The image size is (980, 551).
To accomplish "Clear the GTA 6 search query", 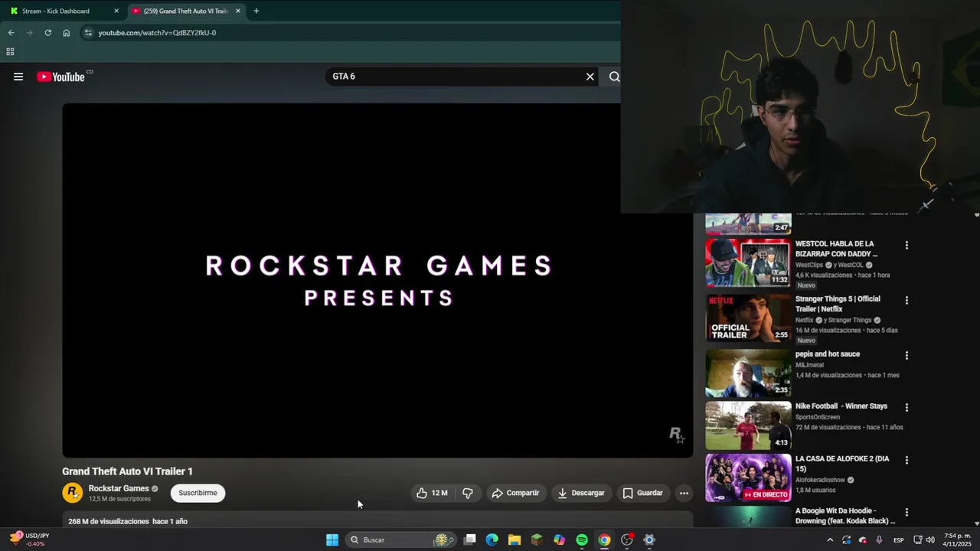I will click(590, 77).
